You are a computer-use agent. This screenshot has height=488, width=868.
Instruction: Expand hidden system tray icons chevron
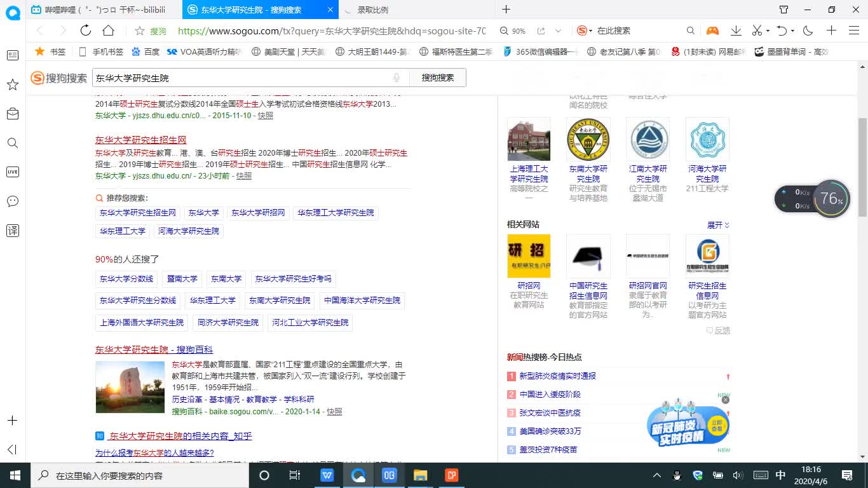[x=656, y=475]
